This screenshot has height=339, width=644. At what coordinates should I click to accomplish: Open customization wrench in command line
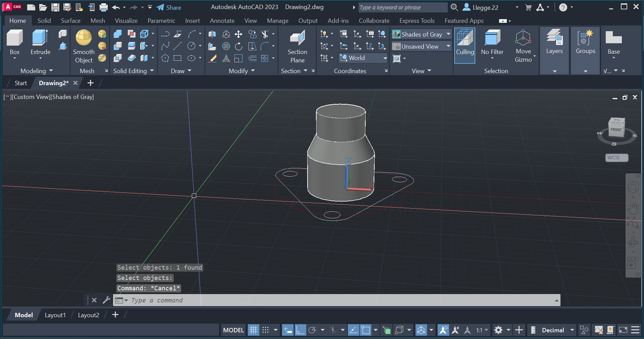[106, 300]
